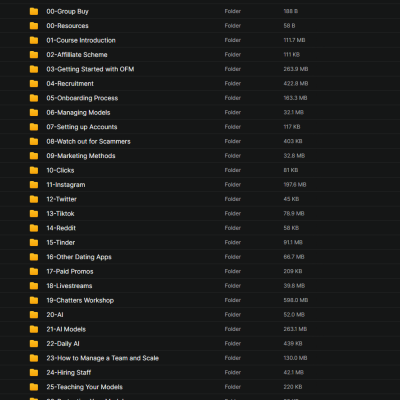Click the 17-Paid Promos folder icon
Screen dimensions: 400x400
(34, 271)
